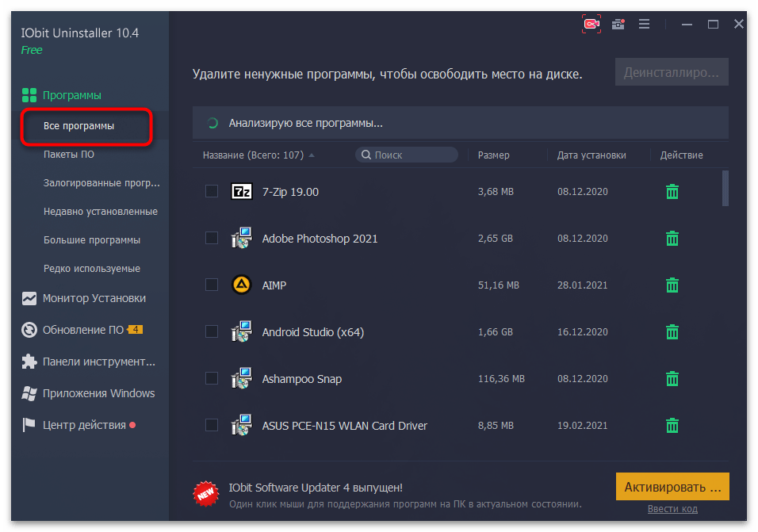758x532 pixels.
Task: Check the box next to 7-Zip 19.00
Action: pyautogui.click(x=212, y=191)
